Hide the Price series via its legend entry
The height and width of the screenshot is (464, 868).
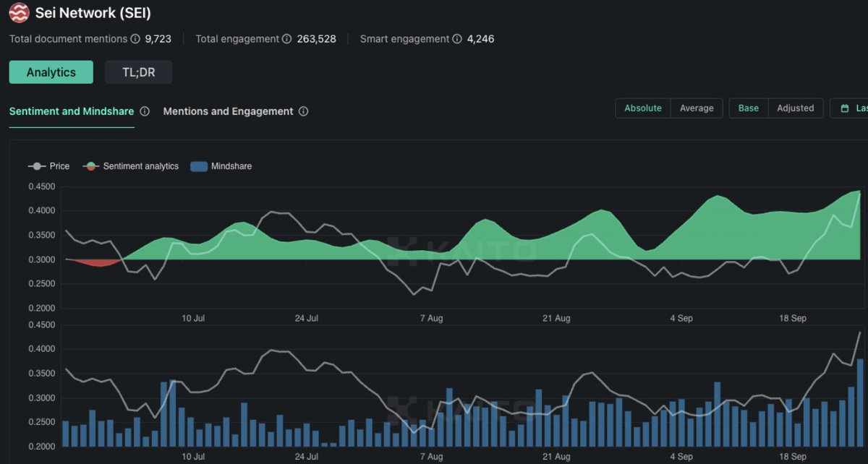58,166
